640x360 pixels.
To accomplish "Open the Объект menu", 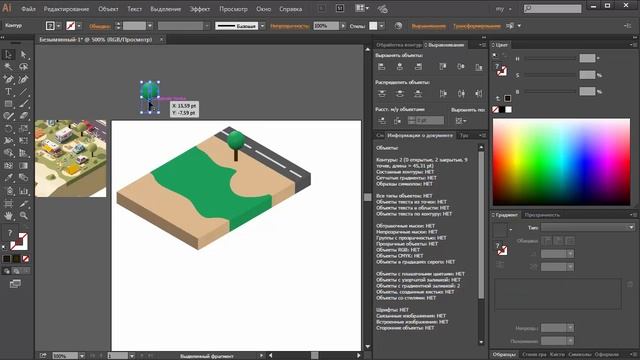I will (108, 9).
